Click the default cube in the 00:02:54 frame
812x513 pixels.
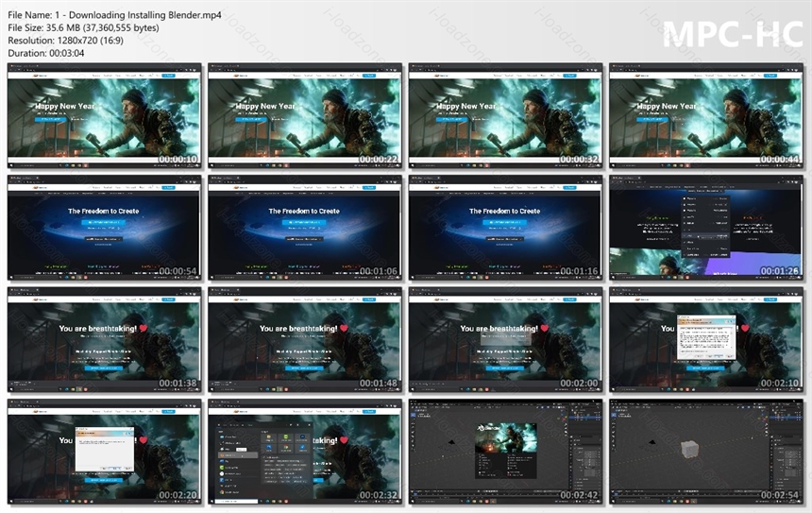coord(690,450)
